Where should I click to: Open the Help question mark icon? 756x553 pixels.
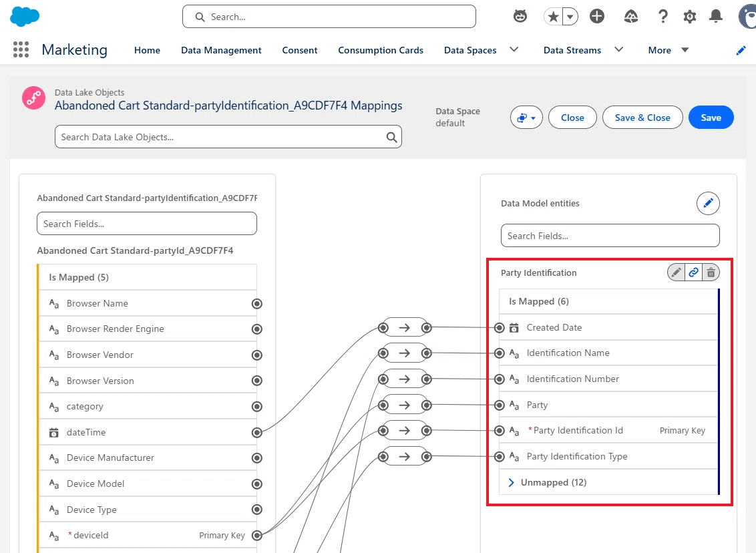tap(663, 17)
